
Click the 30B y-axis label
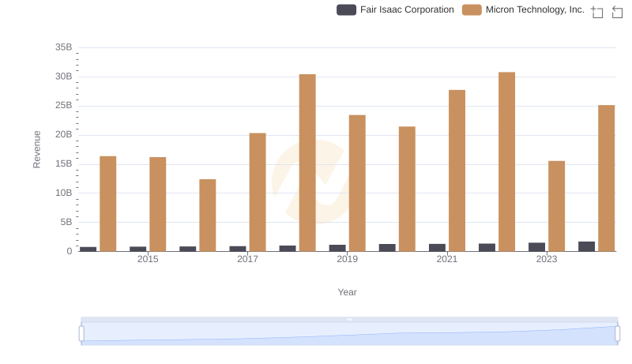coord(64,77)
